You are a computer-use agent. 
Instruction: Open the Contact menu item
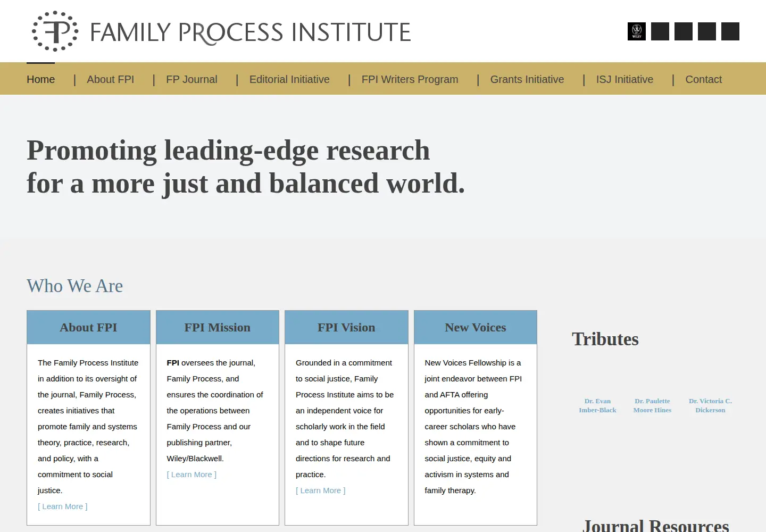703,79
